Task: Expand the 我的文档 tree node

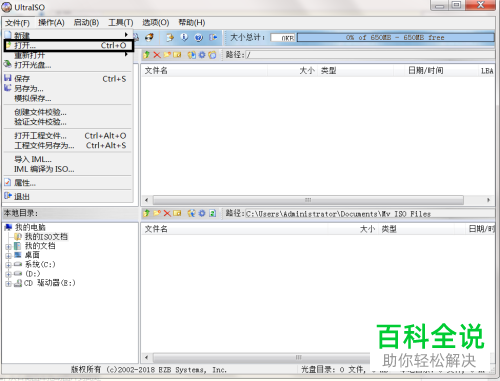Action: click(x=8, y=247)
